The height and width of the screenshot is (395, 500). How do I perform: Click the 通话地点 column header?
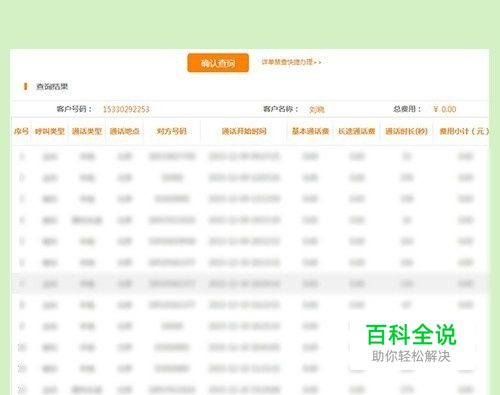point(124,131)
